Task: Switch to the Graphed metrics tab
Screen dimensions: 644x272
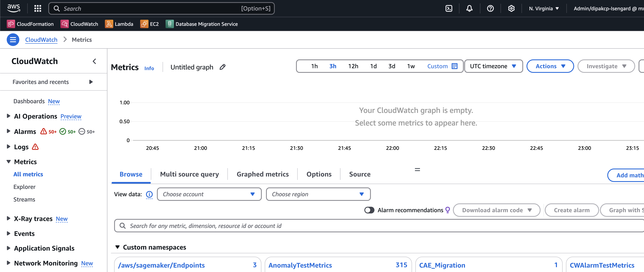Action: [x=262, y=174]
